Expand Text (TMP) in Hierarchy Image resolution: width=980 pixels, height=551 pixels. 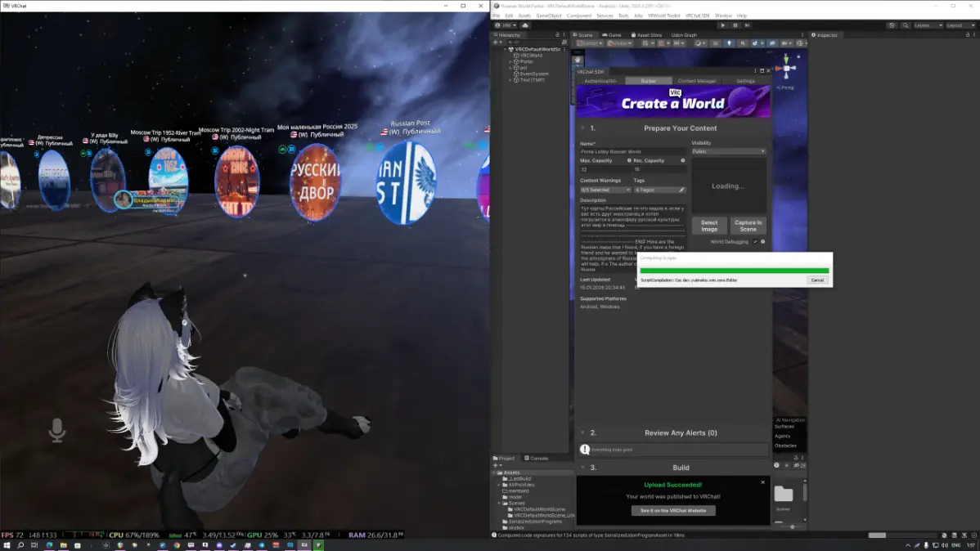[510, 80]
